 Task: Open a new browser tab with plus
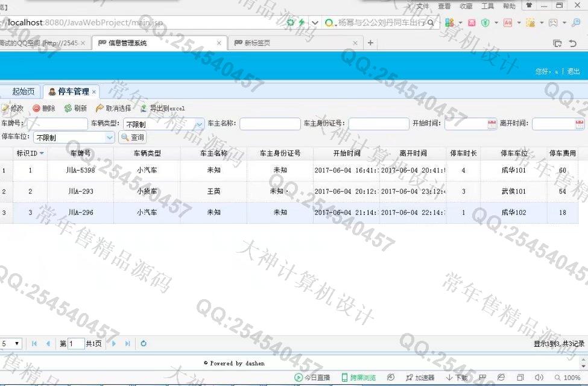(x=370, y=43)
